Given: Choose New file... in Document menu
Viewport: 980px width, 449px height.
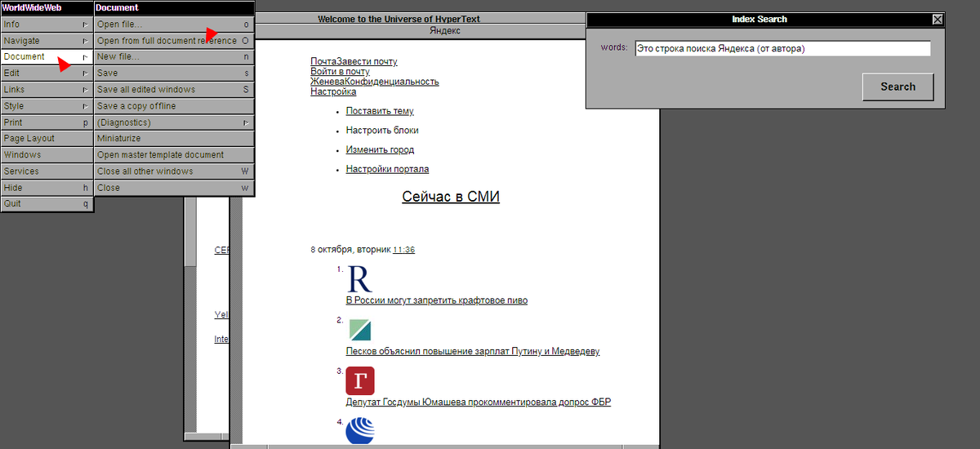Looking at the screenshot, I should click(174, 57).
